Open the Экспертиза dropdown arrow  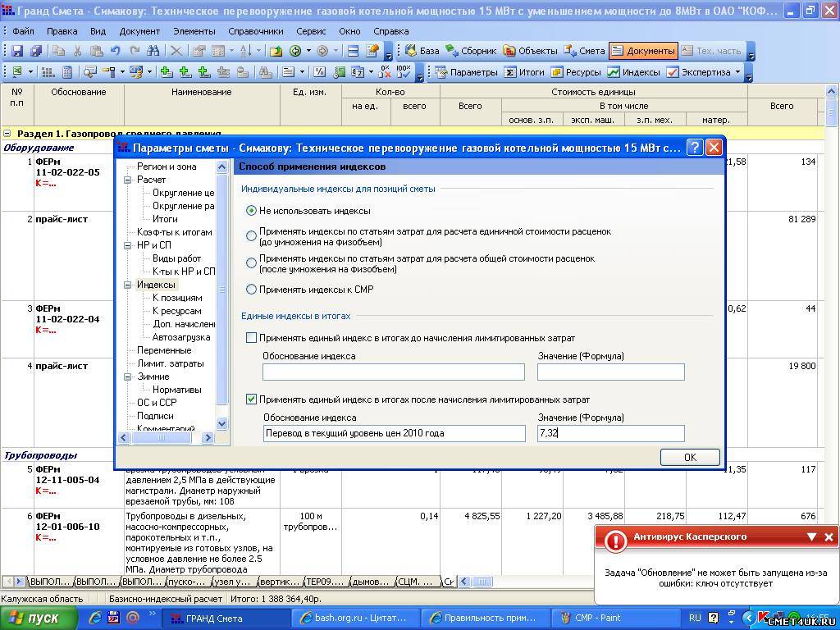tap(737, 72)
